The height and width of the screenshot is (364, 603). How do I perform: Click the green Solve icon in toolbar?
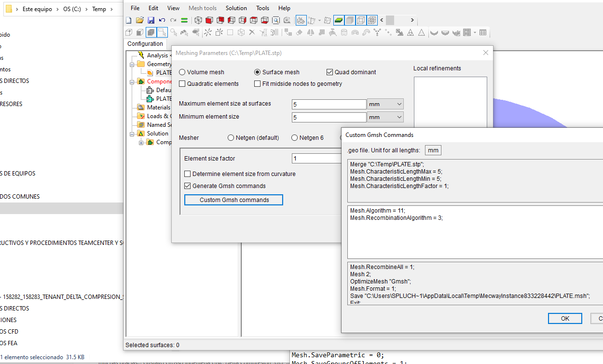tap(184, 20)
